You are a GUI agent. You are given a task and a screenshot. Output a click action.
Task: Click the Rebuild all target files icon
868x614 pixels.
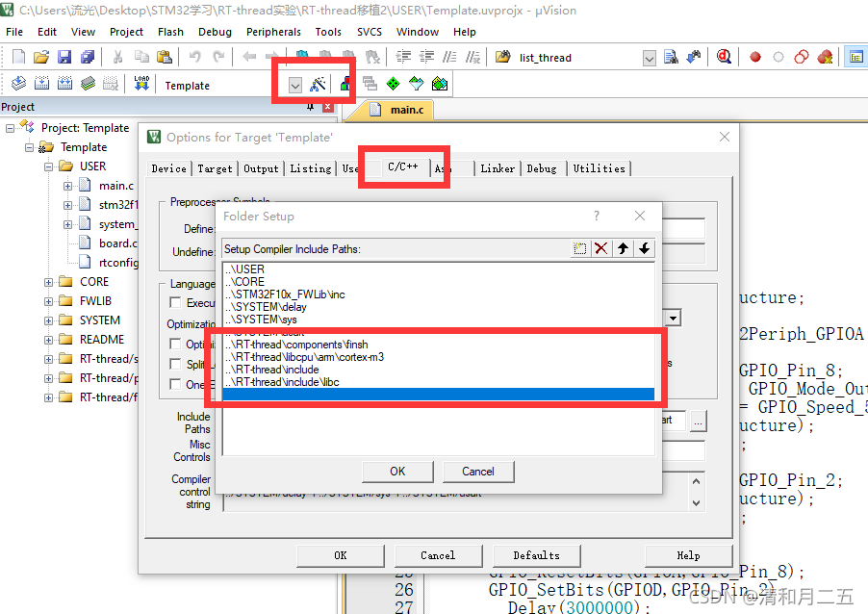(x=64, y=84)
